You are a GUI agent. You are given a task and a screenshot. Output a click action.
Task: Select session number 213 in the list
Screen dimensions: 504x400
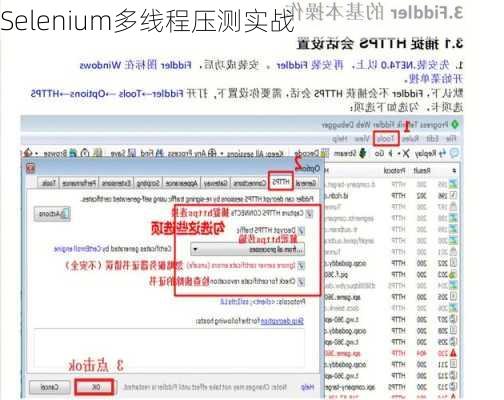392,387
